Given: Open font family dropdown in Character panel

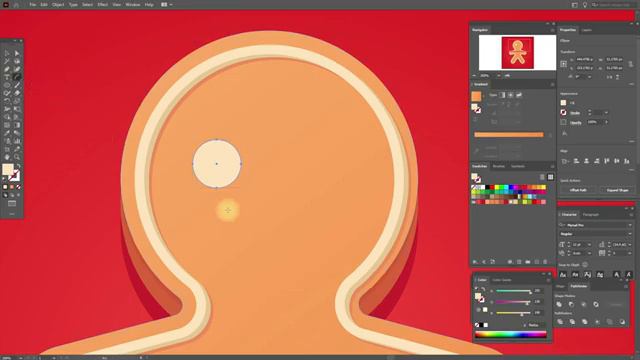Looking at the screenshot, I should tap(630, 225).
